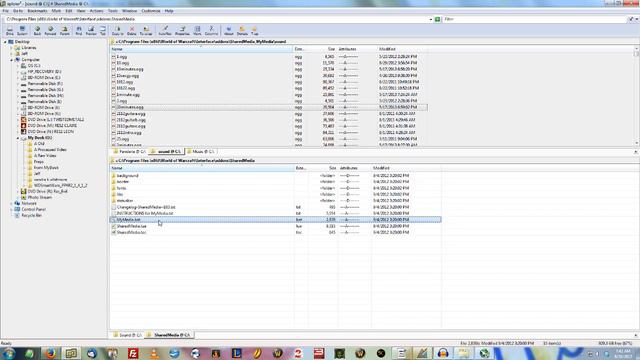Switch to the Music tab in top pane

coord(201,151)
